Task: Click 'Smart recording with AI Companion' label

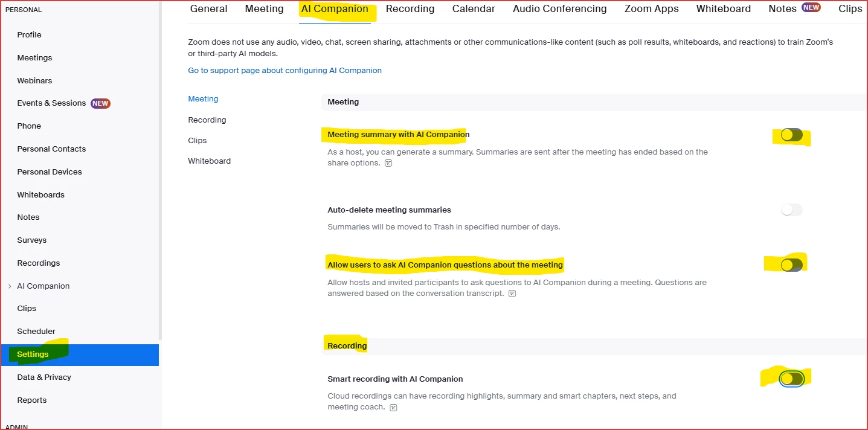Action: (395, 379)
